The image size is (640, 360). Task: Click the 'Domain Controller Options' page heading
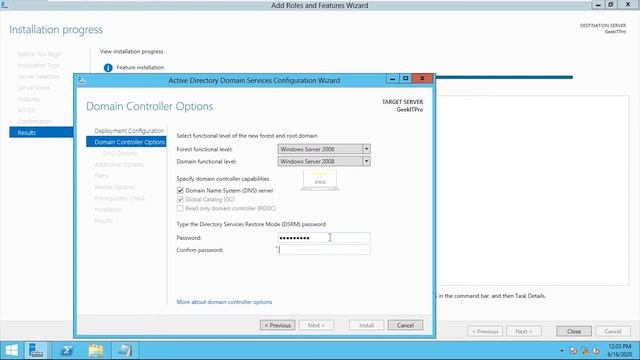(149, 107)
